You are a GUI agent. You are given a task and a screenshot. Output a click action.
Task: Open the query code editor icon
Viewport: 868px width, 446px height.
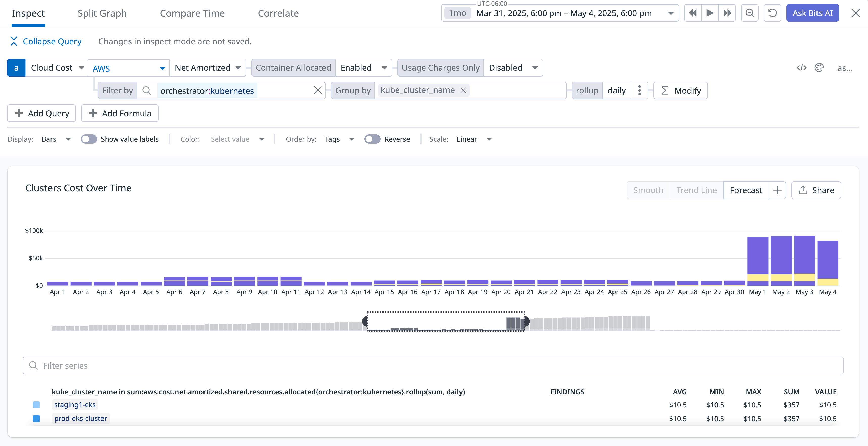tap(802, 67)
